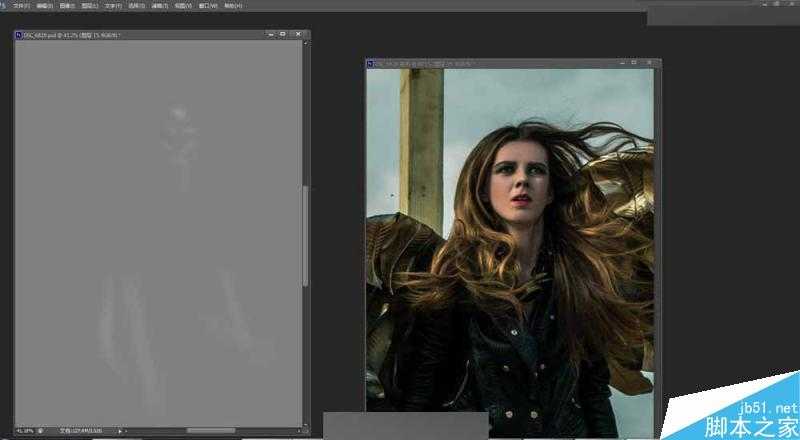Open the 选择(S) Select menu
Image resolution: width=800 pixels, height=440 pixels.
click(136, 5)
